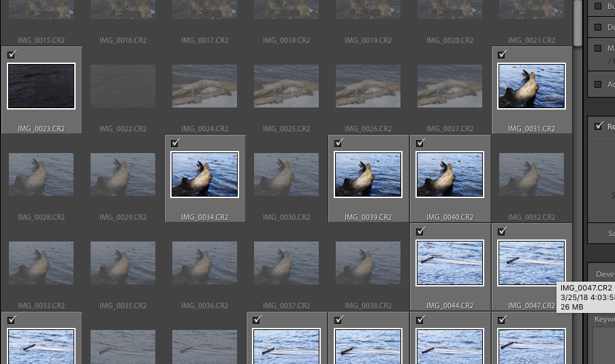This screenshot has height=364, width=615.
Task: Click the filename label IMG_0015.CR2
Action: pos(41,40)
